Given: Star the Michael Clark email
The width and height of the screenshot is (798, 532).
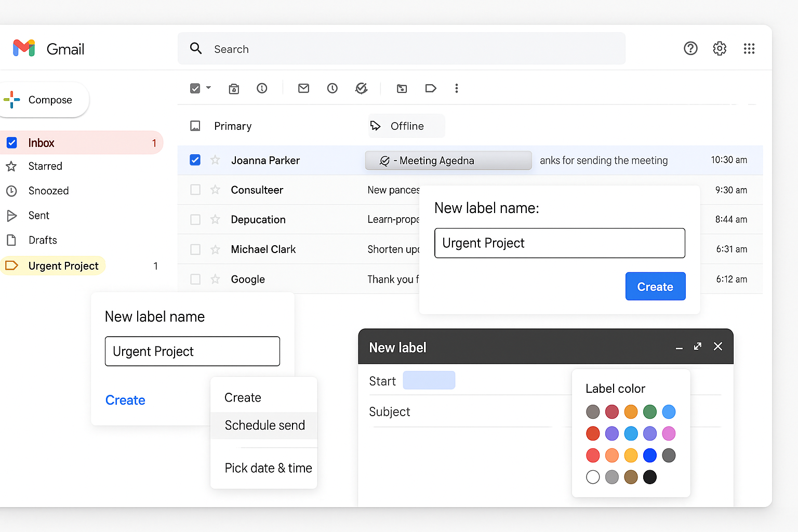Looking at the screenshot, I should (215, 249).
